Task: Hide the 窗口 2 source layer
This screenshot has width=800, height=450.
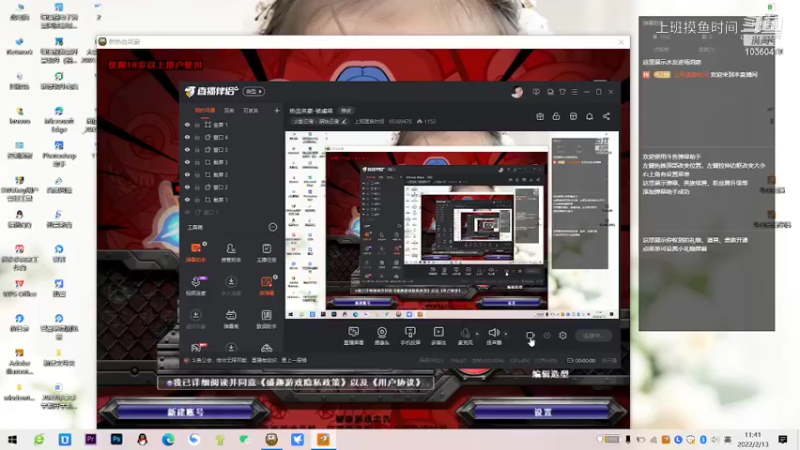Action: point(187,187)
